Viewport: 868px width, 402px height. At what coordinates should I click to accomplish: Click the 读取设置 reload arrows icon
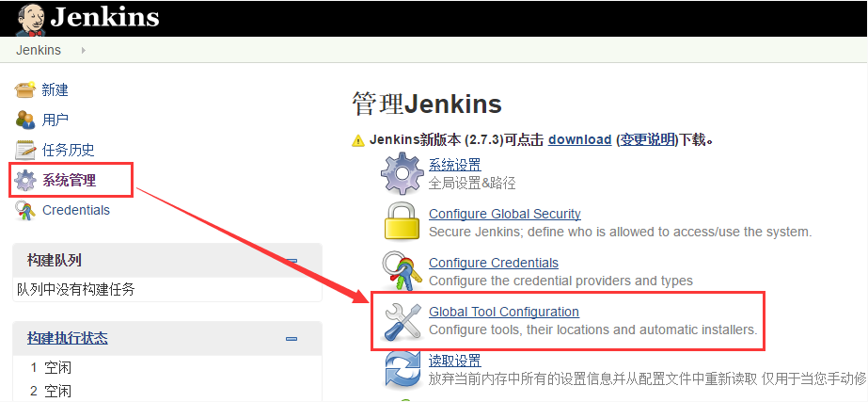(x=402, y=369)
